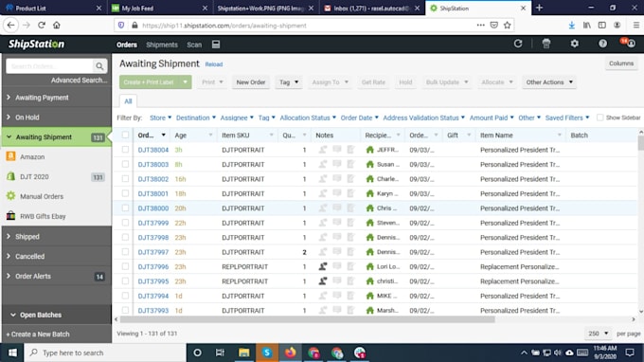This screenshot has height=362, width=644.
Task: Switch to the Orders menu
Action: (127, 45)
